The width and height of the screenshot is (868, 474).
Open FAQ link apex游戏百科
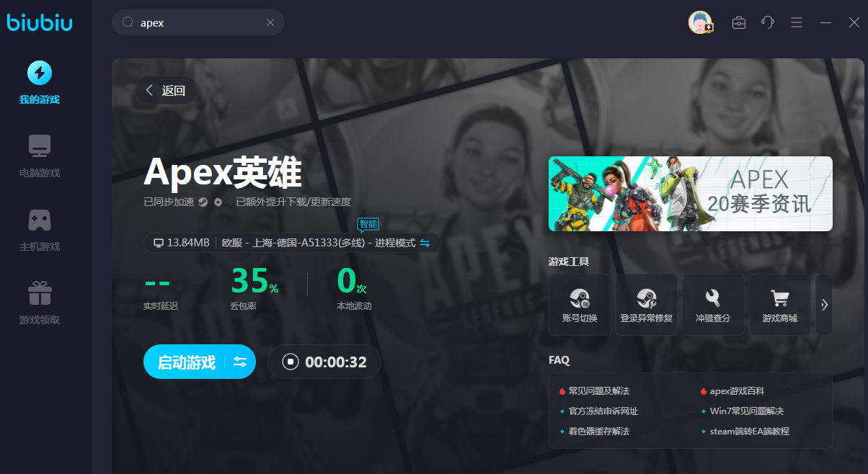click(737, 390)
